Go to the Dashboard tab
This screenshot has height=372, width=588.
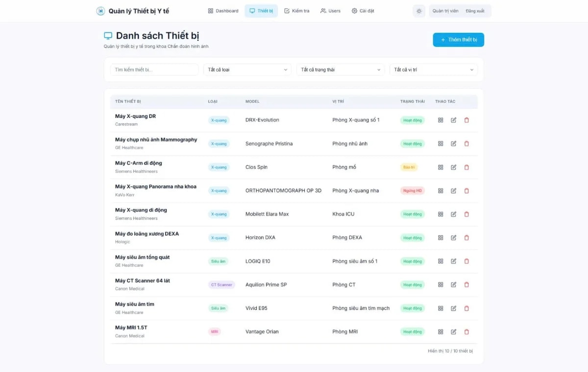[223, 11]
